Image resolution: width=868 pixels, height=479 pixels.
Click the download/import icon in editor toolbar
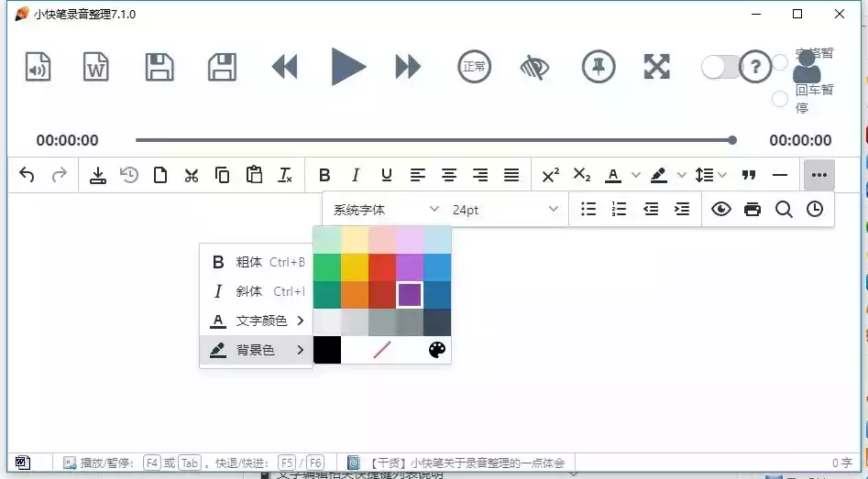pyautogui.click(x=98, y=175)
